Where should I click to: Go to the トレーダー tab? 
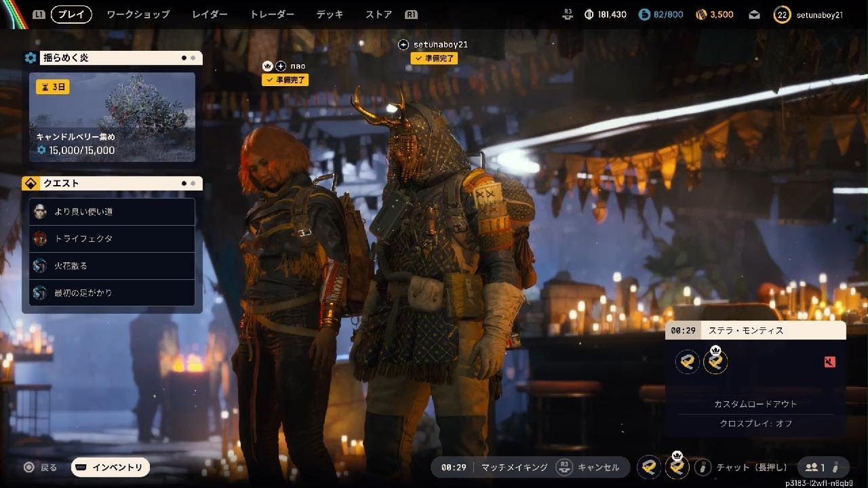272,14
